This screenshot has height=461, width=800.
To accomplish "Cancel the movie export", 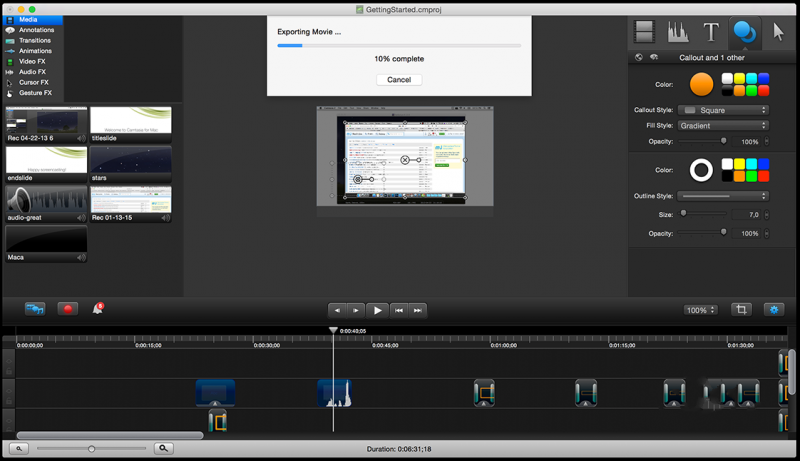I will tap(399, 80).
